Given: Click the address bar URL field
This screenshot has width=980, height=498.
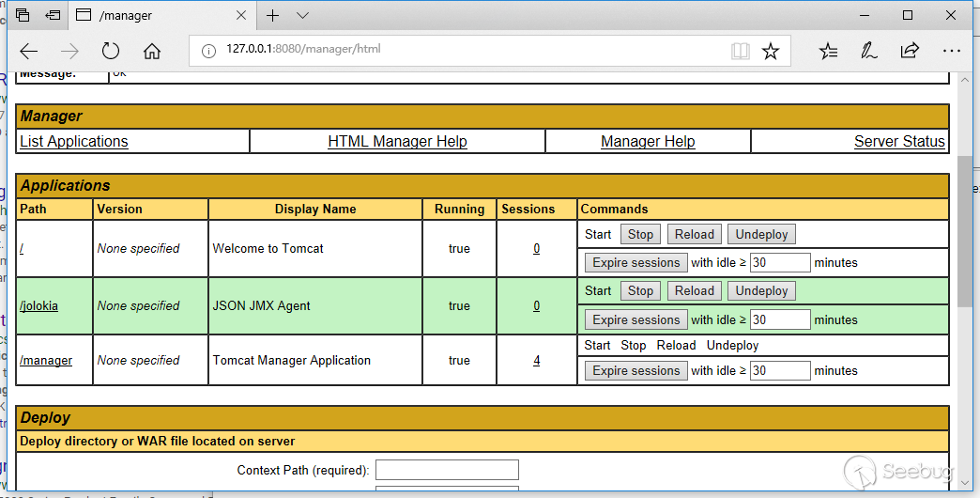Looking at the screenshot, I should tap(469, 50).
